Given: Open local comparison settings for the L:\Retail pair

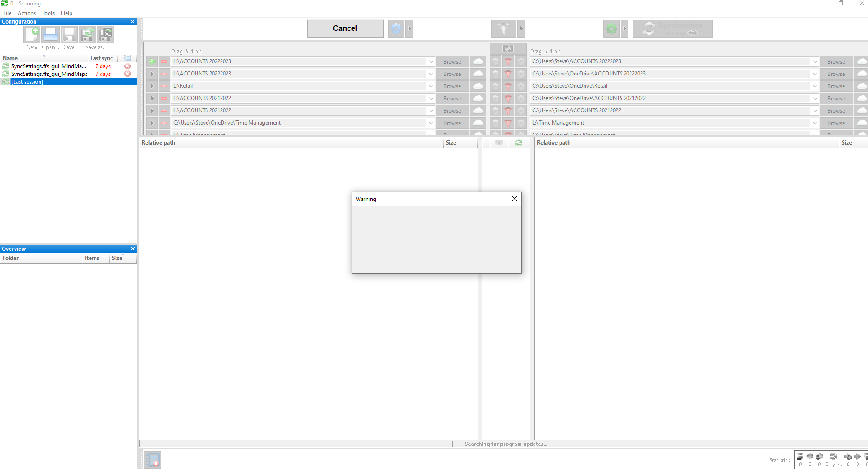Looking at the screenshot, I should 495,86.
